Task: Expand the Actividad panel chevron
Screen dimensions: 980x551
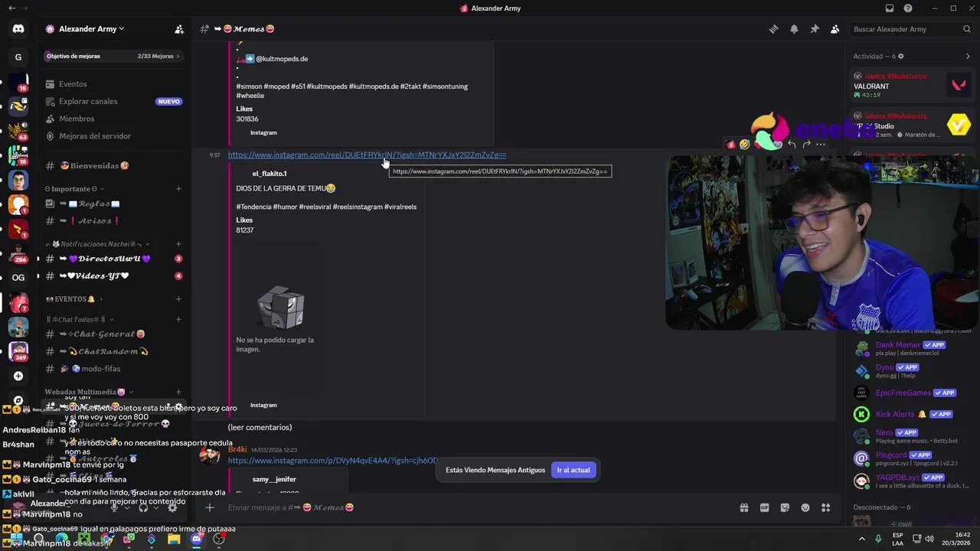Action: 968,56
